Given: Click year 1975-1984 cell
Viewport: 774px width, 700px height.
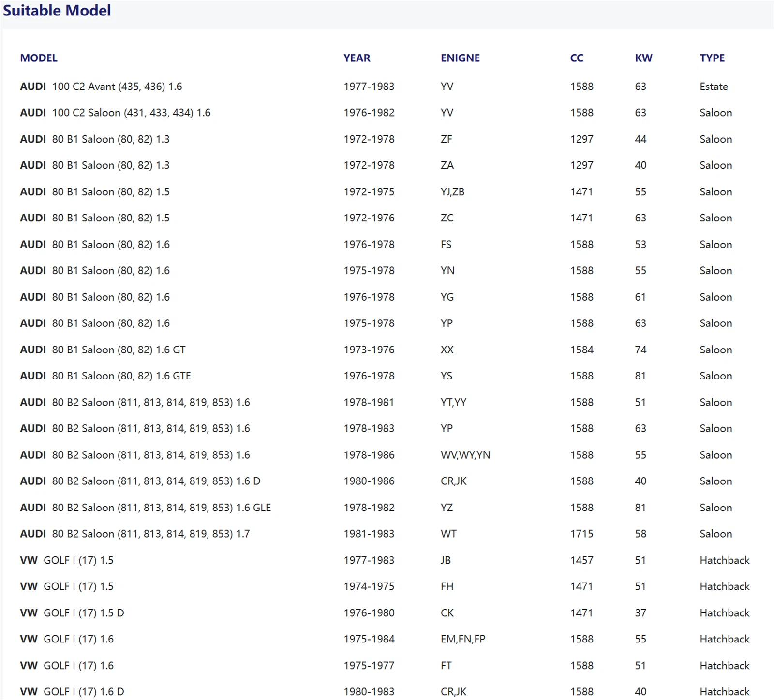Looking at the screenshot, I should point(369,639).
